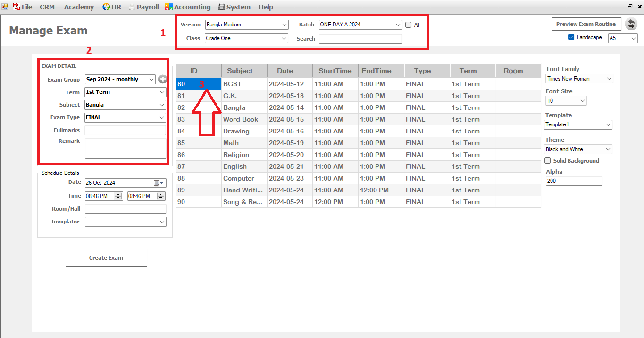Open the Help menu

266,7
